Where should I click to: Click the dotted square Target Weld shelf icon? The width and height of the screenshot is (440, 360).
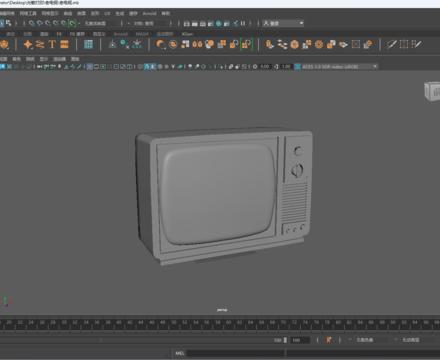point(404,44)
